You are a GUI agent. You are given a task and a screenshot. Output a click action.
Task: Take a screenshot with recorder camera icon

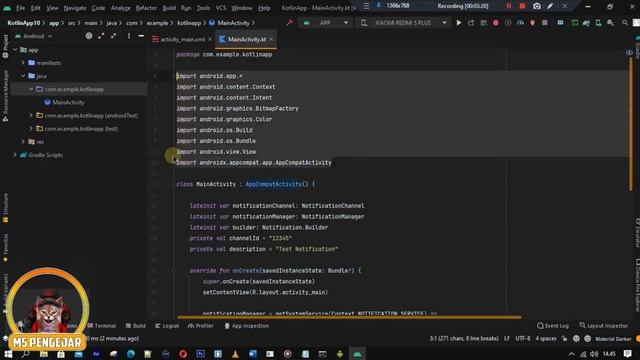(537, 6)
